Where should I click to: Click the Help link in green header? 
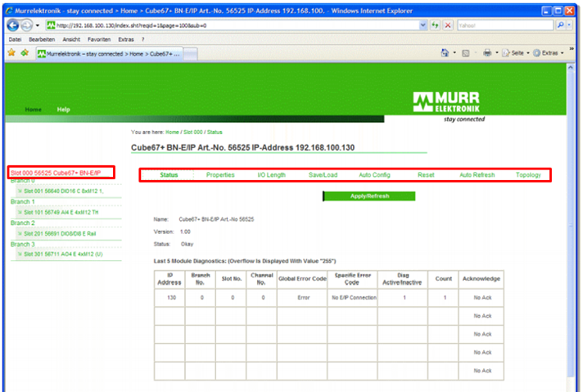point(63,110)
